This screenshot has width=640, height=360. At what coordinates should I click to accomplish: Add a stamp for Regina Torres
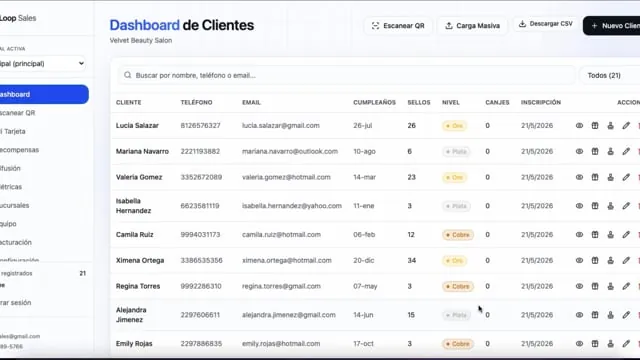[610, 286]
